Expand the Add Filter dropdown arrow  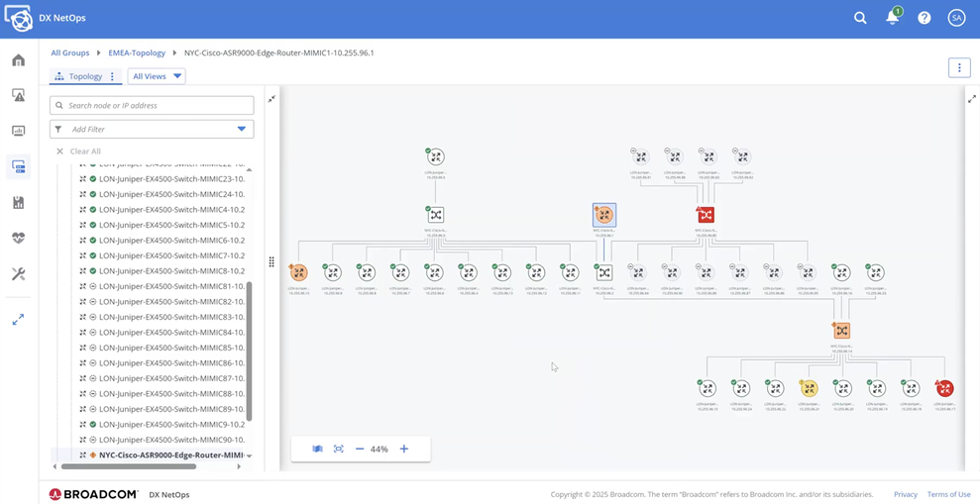242,130
